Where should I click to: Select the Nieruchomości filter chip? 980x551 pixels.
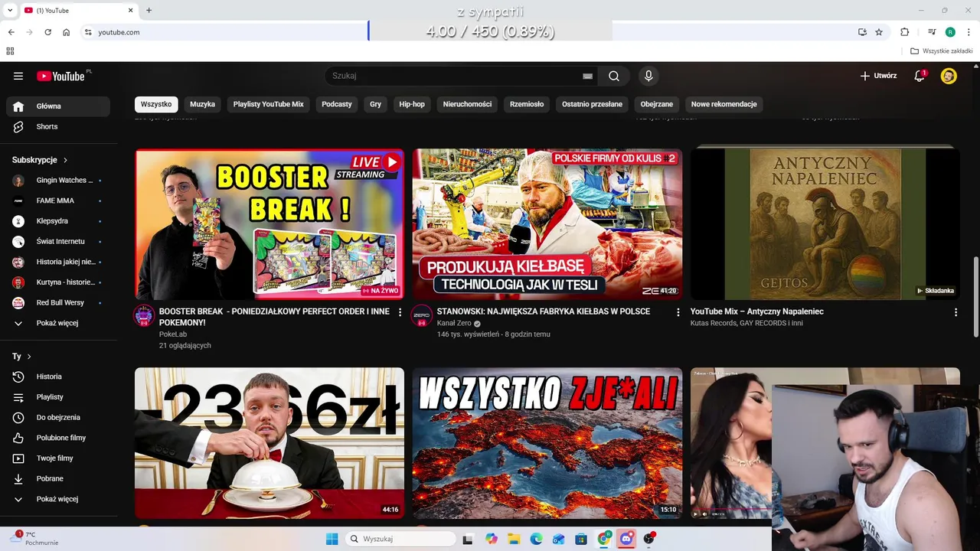coord(467,104)
